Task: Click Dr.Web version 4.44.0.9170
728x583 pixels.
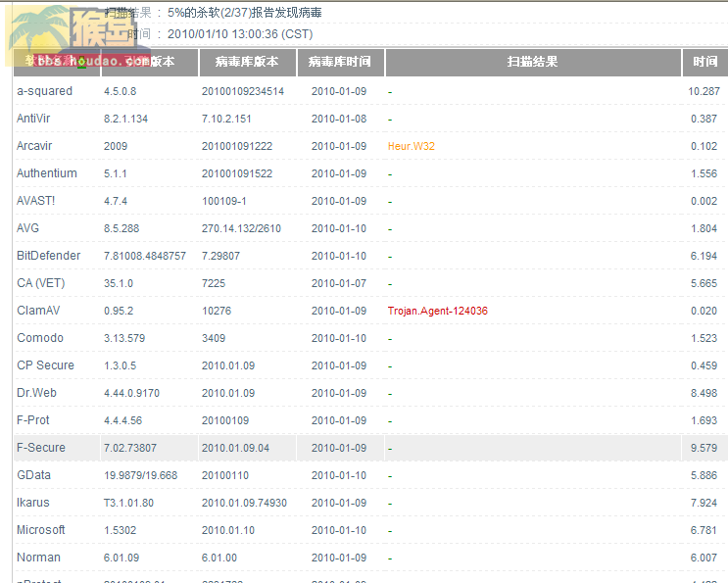Action: [x=131, y=393]
